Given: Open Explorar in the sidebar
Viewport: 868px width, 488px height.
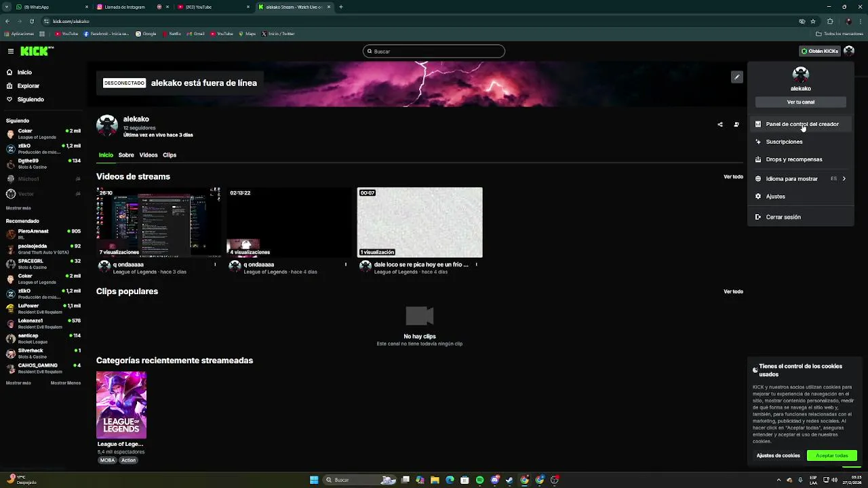Looking at the screenshot, I should [28, 86].
